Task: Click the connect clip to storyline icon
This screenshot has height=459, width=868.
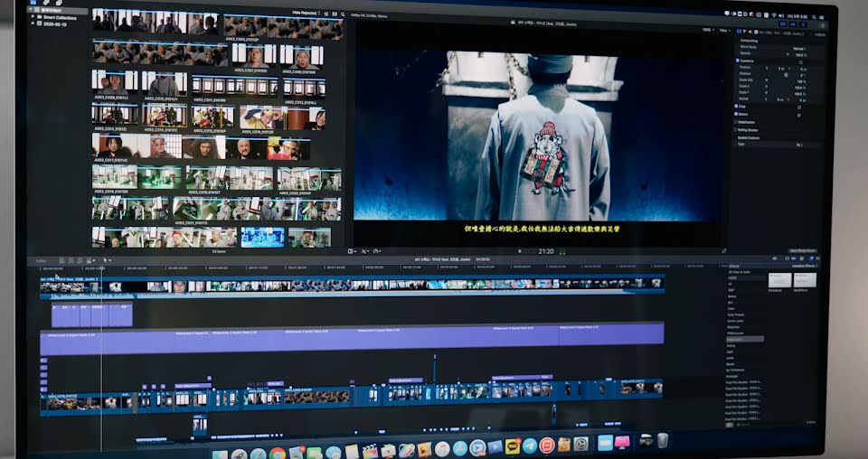Action: point(62,260)
